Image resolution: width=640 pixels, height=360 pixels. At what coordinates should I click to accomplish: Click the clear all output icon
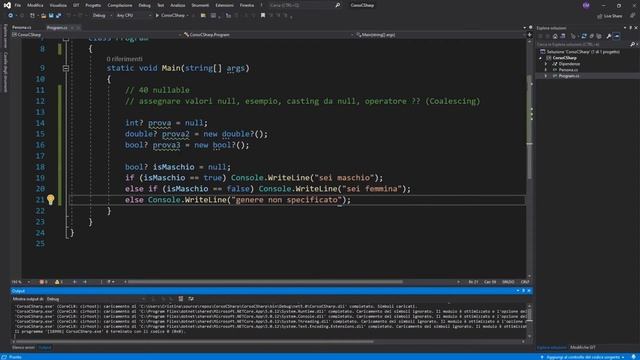pyautogui.click(x=181, y=299)
